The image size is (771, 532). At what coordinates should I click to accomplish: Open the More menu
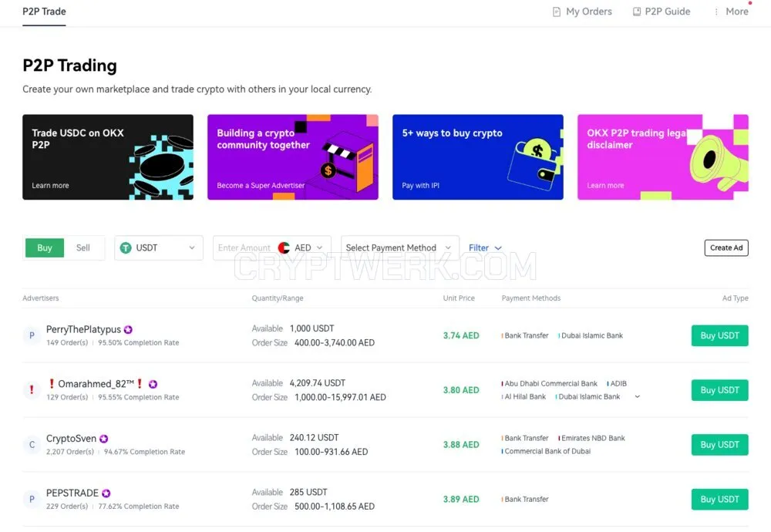click(x=736, y=12)
